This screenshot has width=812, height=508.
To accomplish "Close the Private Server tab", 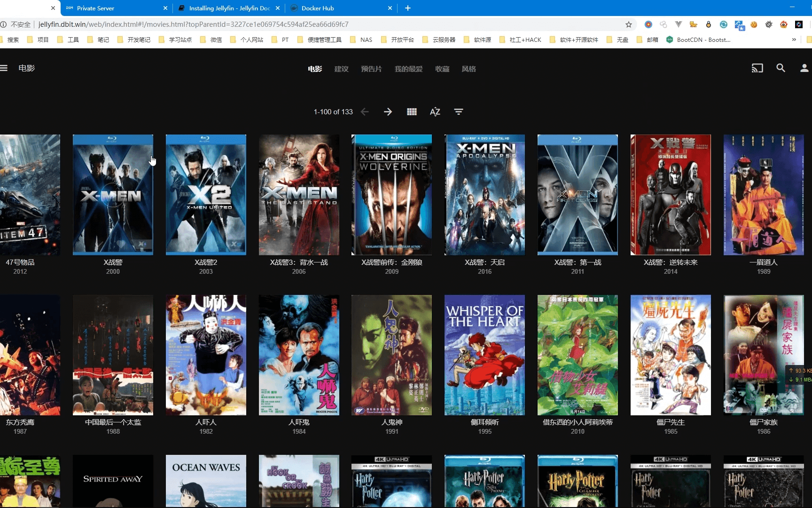I will [165, 8].
